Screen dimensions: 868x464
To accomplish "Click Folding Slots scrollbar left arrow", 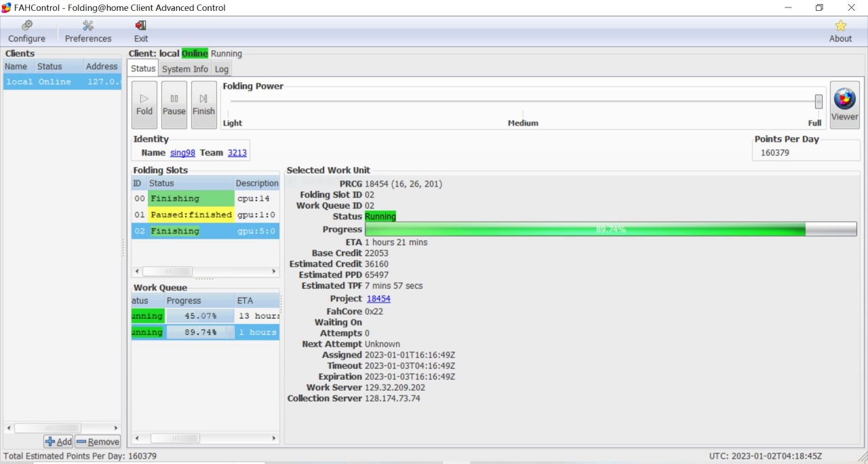I will [136, 271].
